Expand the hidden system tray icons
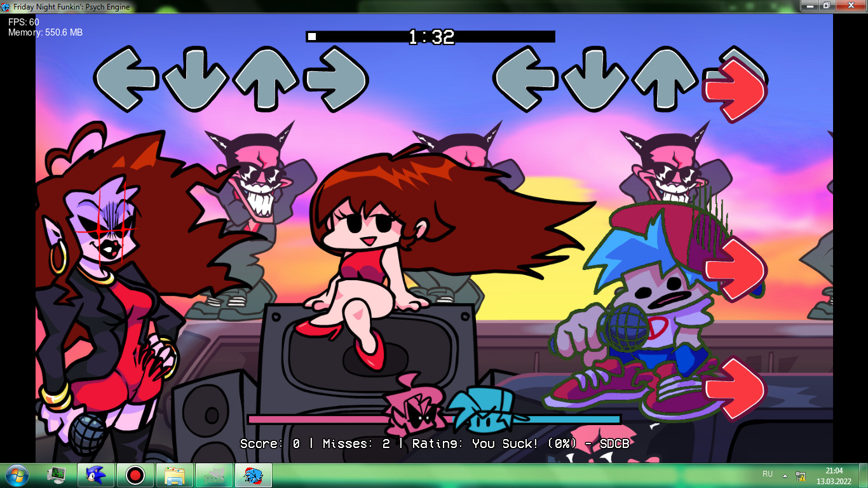This screenshot has width=868, height=488. [785, 475]
